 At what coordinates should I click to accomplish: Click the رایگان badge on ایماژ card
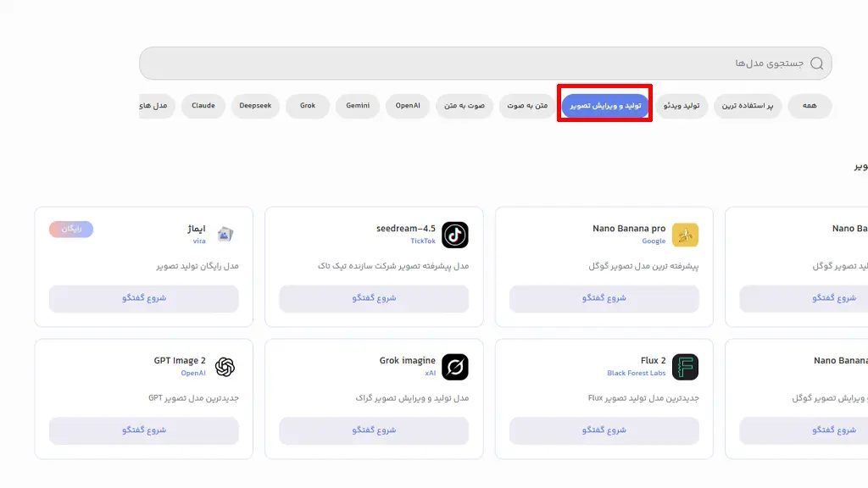click(x=71, y=229)
